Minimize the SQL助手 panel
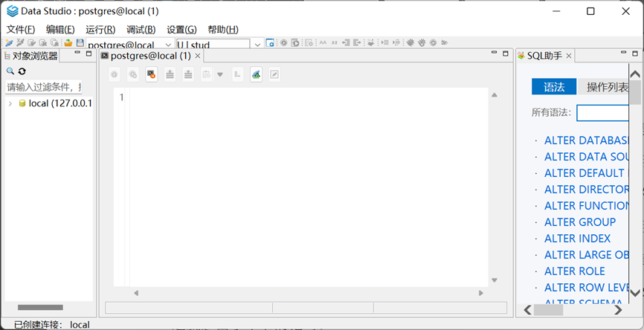 624,53
